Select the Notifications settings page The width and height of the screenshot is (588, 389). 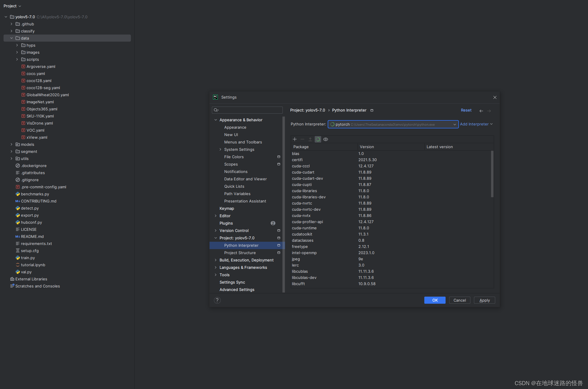click(236, 171)
